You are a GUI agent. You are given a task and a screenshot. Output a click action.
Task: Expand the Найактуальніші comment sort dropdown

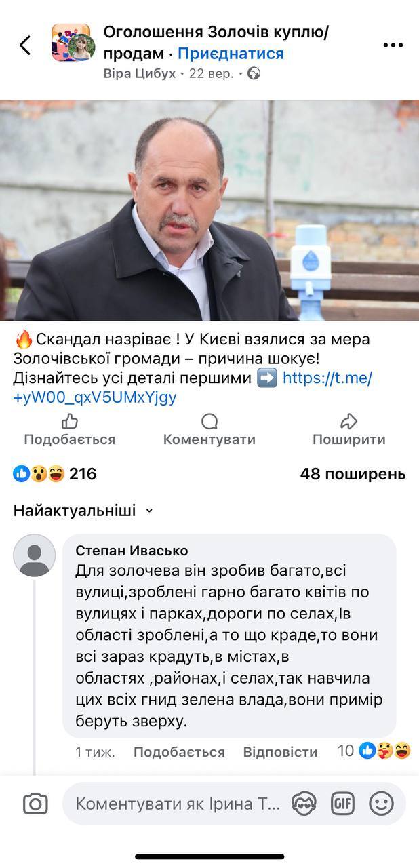[83, 511]
